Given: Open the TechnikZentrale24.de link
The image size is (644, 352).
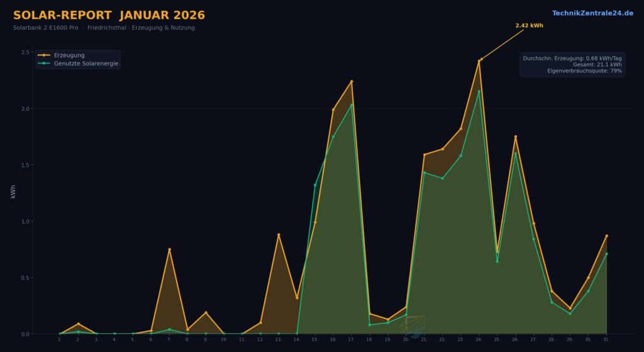Looking at the screenshot, I should (x=592, y=13).
